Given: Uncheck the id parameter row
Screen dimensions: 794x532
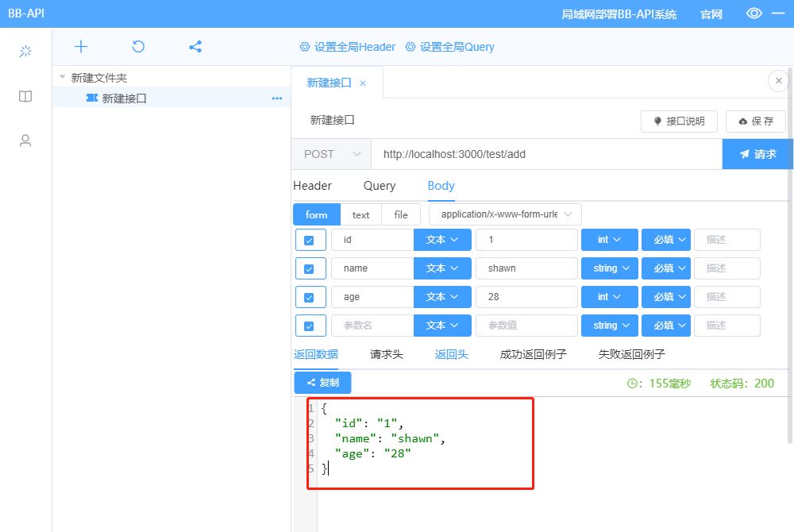Looking at the screenshot, I should pyautogui.click(x=310, y=239).
